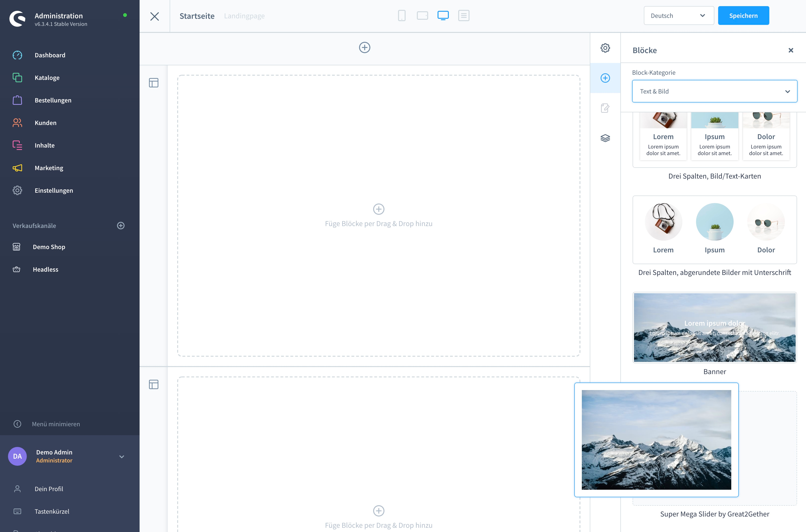Open the Deutsch language dropdown

pos(678,16)
